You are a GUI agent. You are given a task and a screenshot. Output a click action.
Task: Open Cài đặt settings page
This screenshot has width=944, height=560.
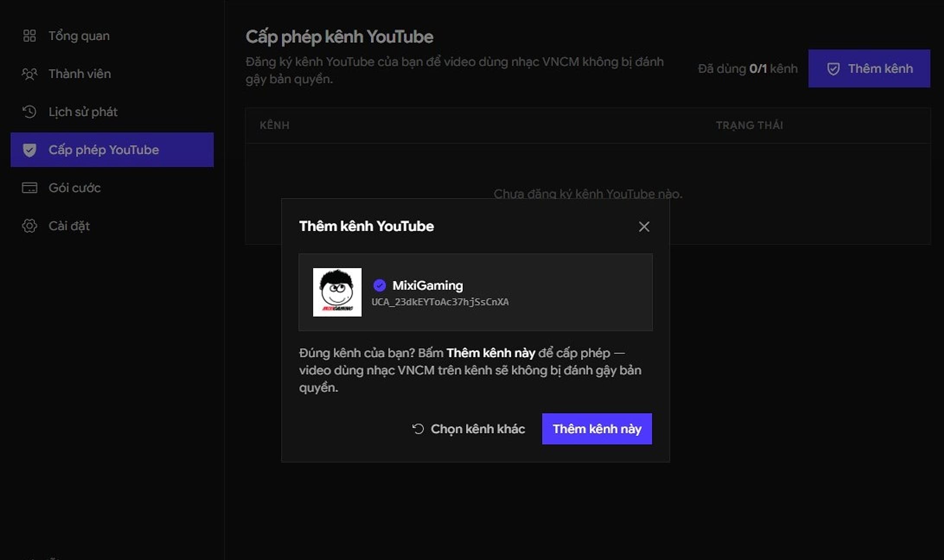pyautogui.click(x=112, y=226)
